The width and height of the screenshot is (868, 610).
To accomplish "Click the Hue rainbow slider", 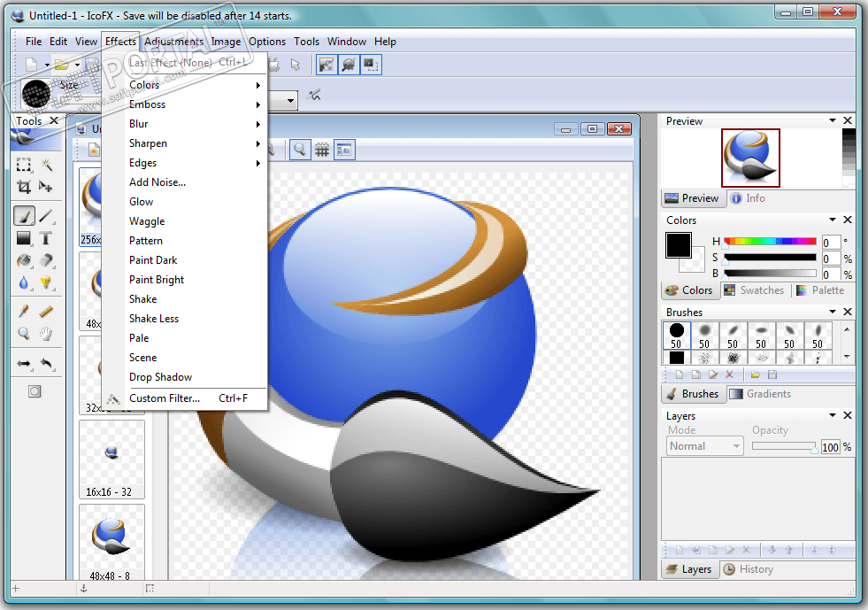I will [770, 241].
